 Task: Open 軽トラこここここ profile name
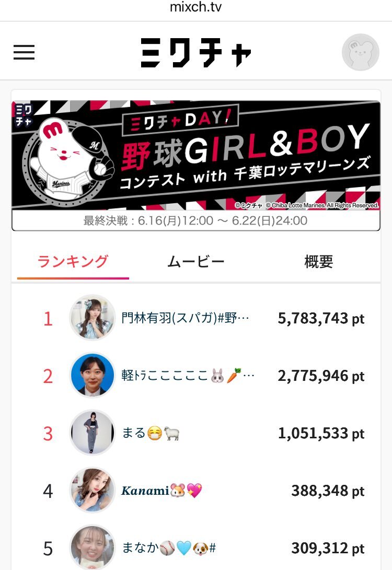[x=188, y=376]
